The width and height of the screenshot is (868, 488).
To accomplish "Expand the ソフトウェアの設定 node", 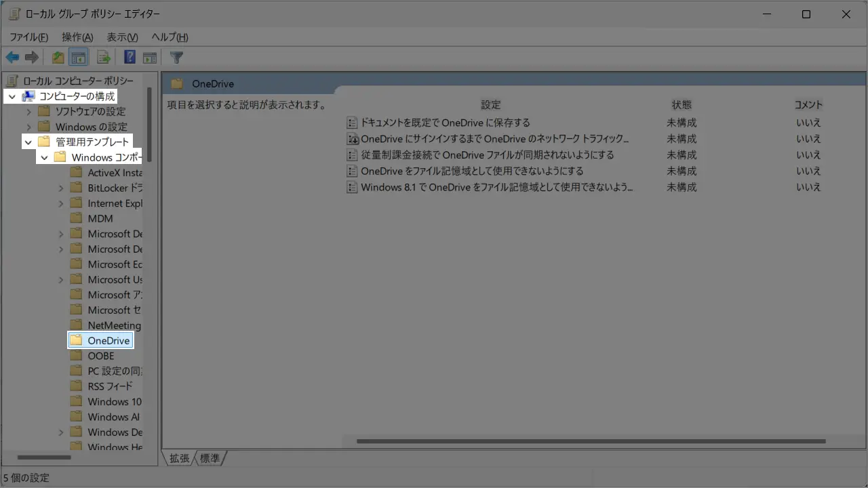I will click(x=28, y=111).
